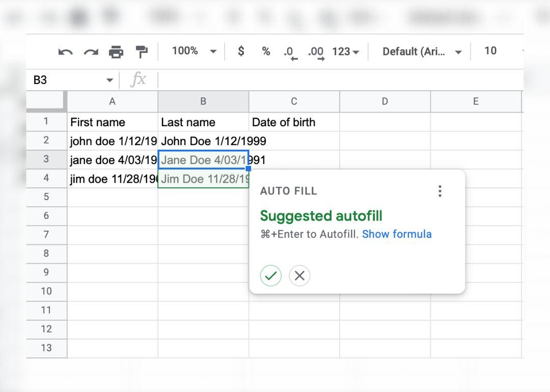Screen dimensions: 550x392
Task: Select the Paint format roller icon
Action: click(142, 51)
